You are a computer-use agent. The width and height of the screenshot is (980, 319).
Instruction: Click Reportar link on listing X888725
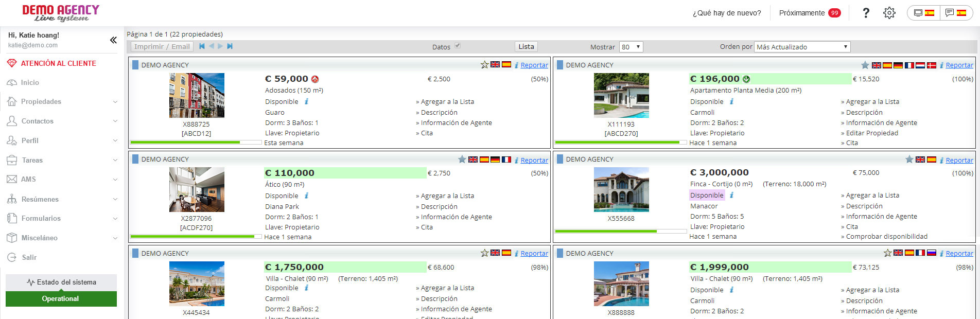(534, 65)
